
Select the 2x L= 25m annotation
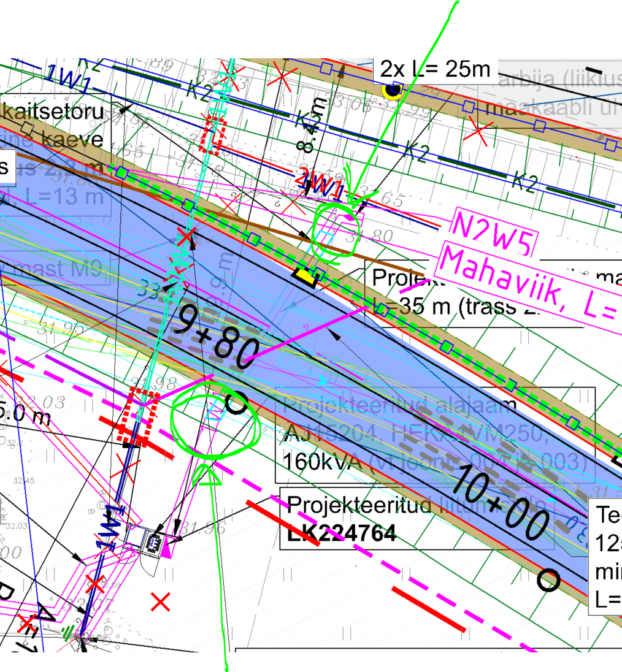click(435, 69)
